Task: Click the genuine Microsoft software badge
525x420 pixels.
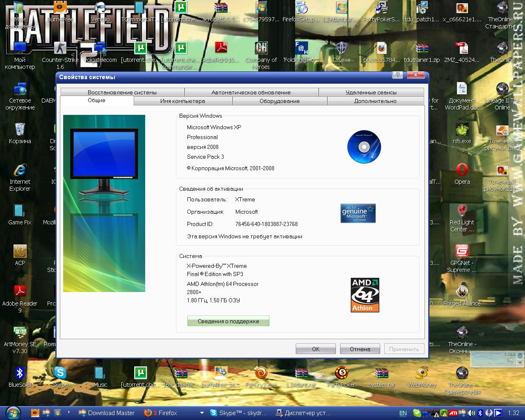Action: point(358,213)
